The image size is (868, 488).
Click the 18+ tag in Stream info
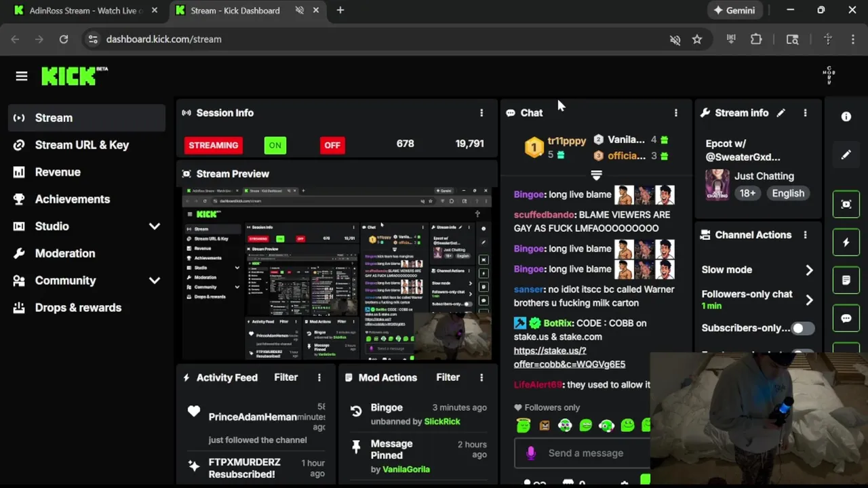coord(747,193)
